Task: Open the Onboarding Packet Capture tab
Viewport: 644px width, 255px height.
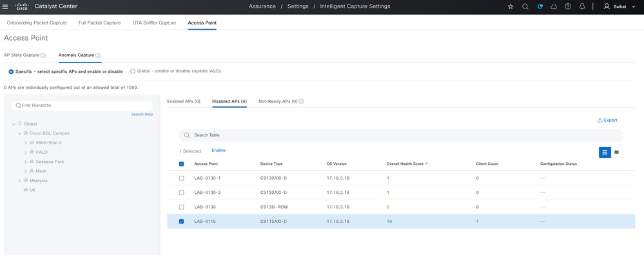Action: tap(37, 23)
